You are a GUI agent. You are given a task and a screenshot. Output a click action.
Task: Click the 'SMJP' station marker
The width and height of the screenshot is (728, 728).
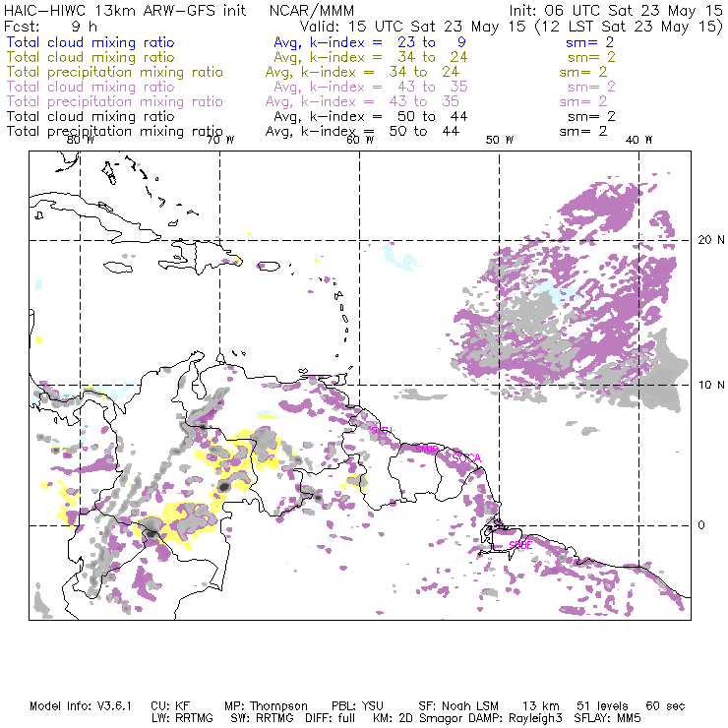click(427, 450)
